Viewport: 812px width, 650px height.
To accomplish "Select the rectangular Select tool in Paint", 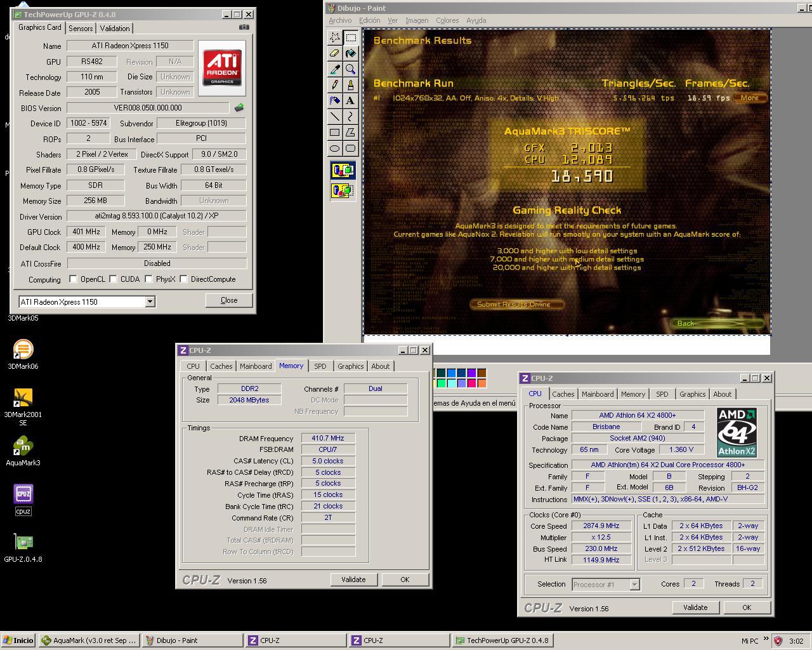I will (351, 38).
